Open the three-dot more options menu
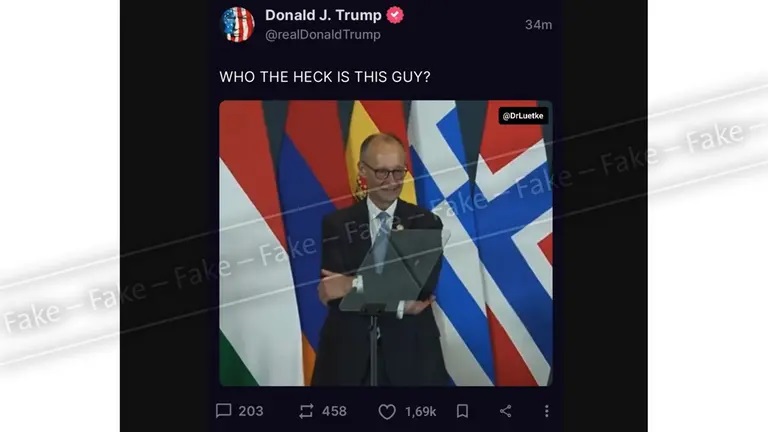The width and height of the screenshot is (768, 432). pyautogui.click(x=547, y=411)
